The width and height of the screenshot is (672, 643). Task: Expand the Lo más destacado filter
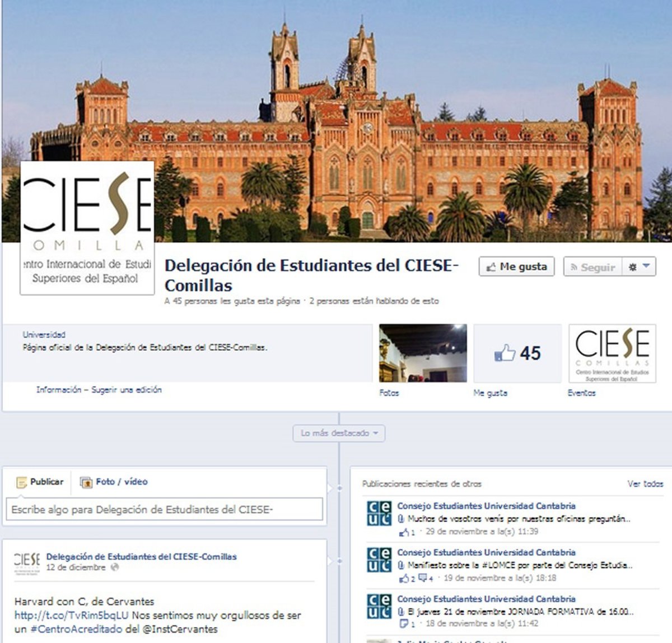click(339, 433)
